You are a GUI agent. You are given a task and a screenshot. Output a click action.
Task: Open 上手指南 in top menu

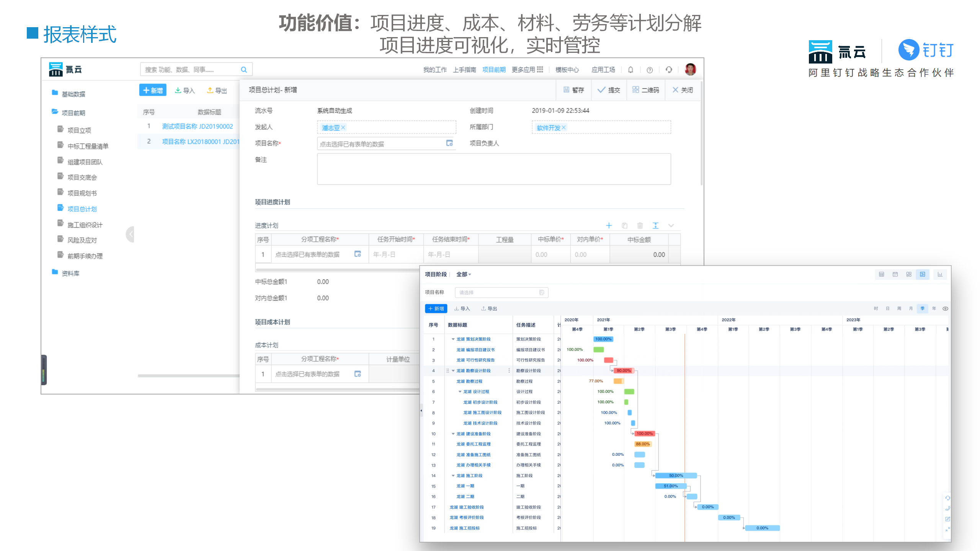(x=464, y=70)
